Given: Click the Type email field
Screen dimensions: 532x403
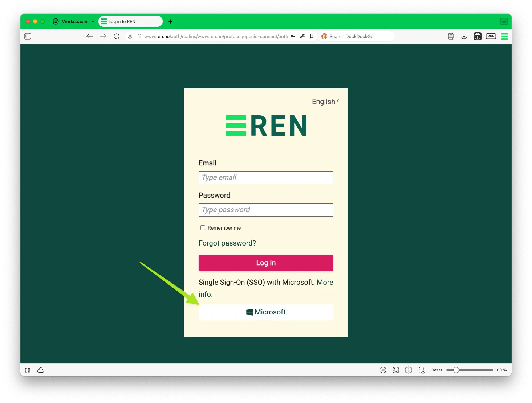Looking at the screenshot, I should click(x=265, y=177).
